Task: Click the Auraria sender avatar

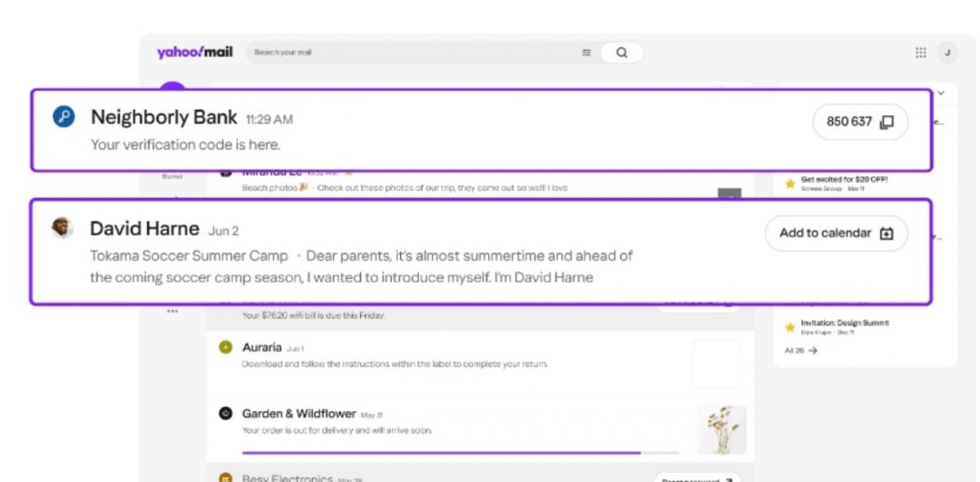Action: (x=226, y=348)
